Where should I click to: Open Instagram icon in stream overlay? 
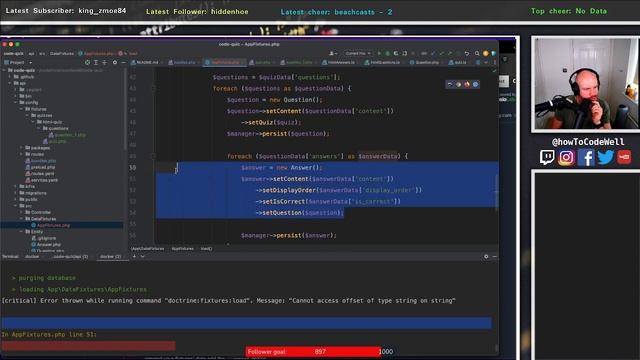tap(566, 157)
